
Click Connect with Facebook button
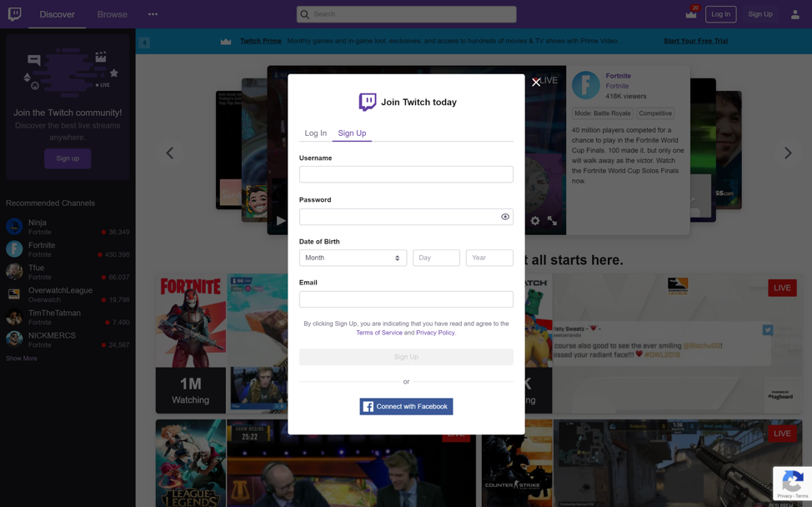[406, 407]
